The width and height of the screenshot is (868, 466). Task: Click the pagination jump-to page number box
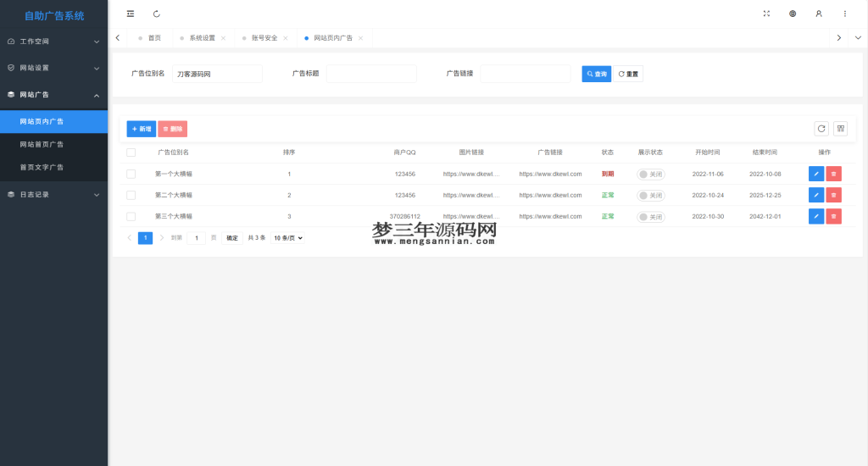pyautogui.click(x=197, y=238)
